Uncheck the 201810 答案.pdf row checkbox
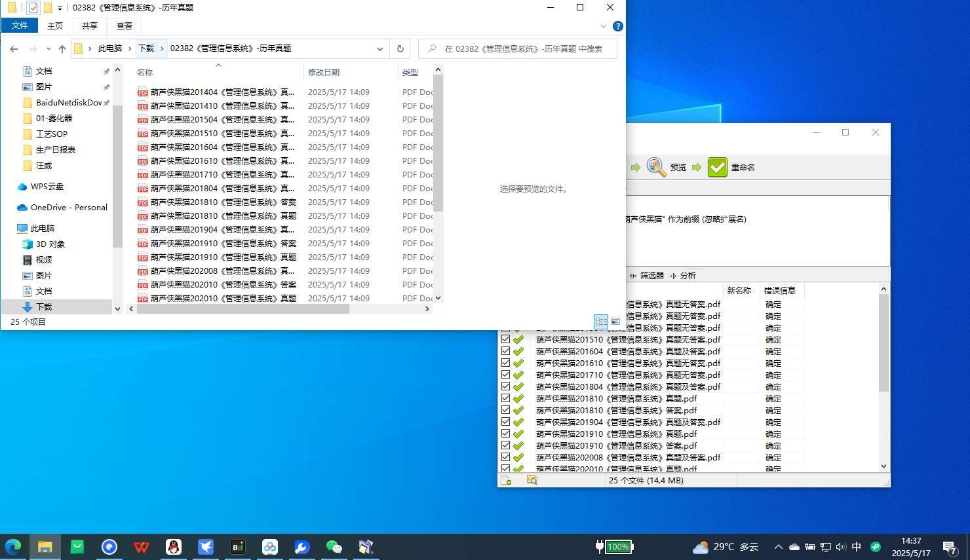The width and height of the screenshot is (970, 560). pos(505,410)
